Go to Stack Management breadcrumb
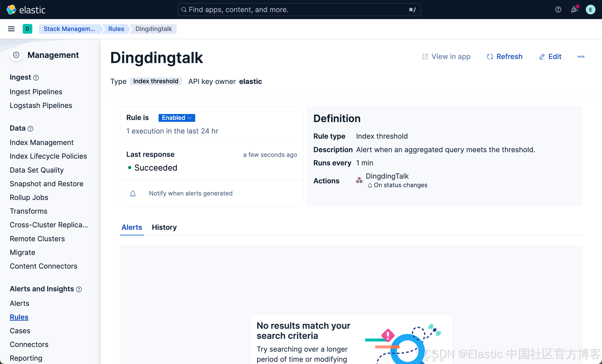 (69, 29)
